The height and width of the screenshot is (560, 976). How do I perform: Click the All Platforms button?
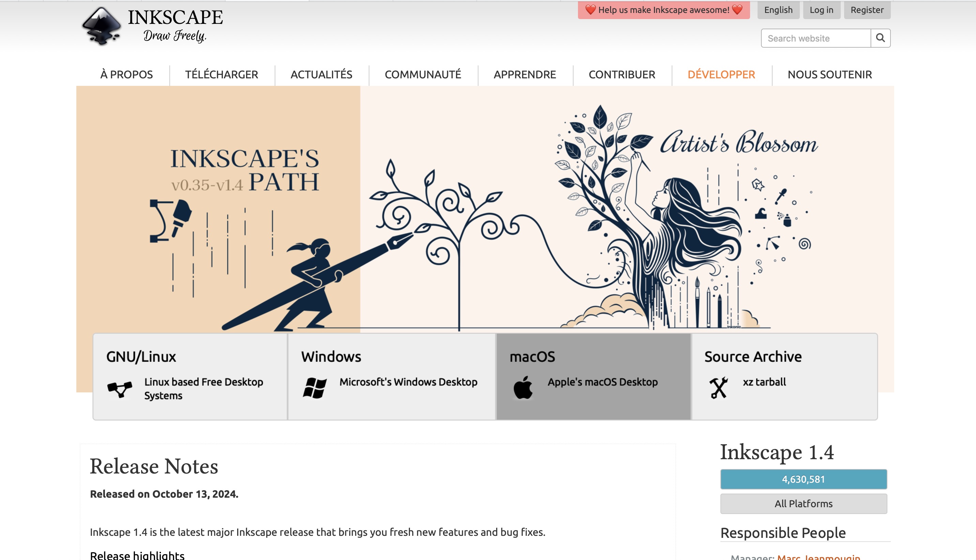803,503
